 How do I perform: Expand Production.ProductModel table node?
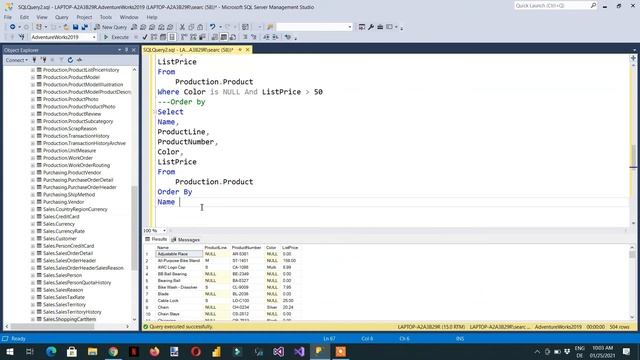33,77
